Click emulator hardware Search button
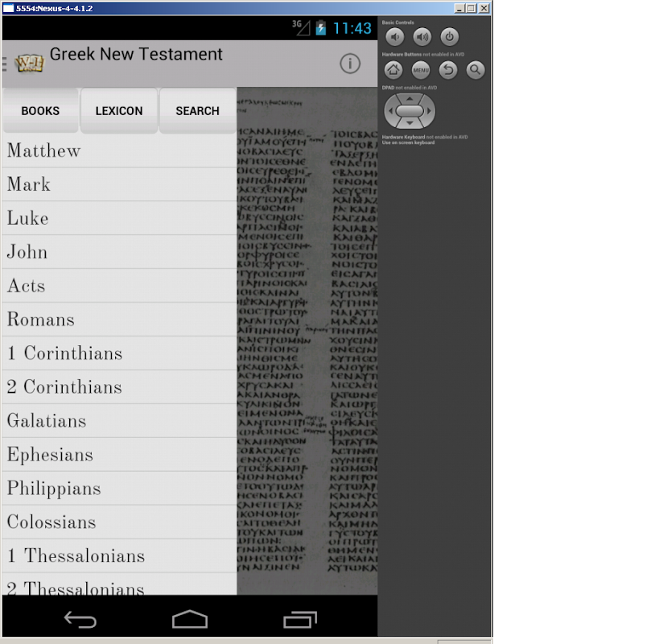Screen dimensions: 659x644 [476, 70]
